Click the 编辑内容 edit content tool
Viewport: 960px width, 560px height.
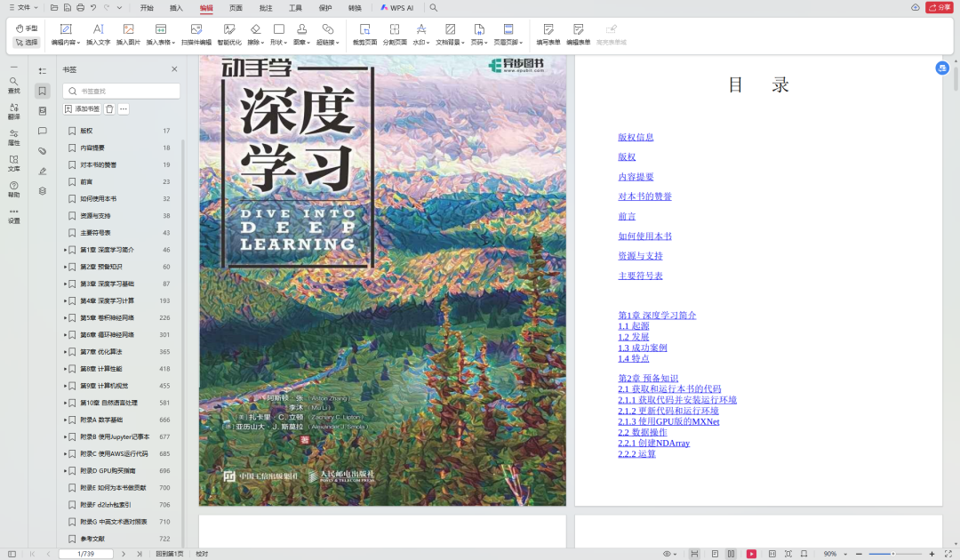point(65,35)
